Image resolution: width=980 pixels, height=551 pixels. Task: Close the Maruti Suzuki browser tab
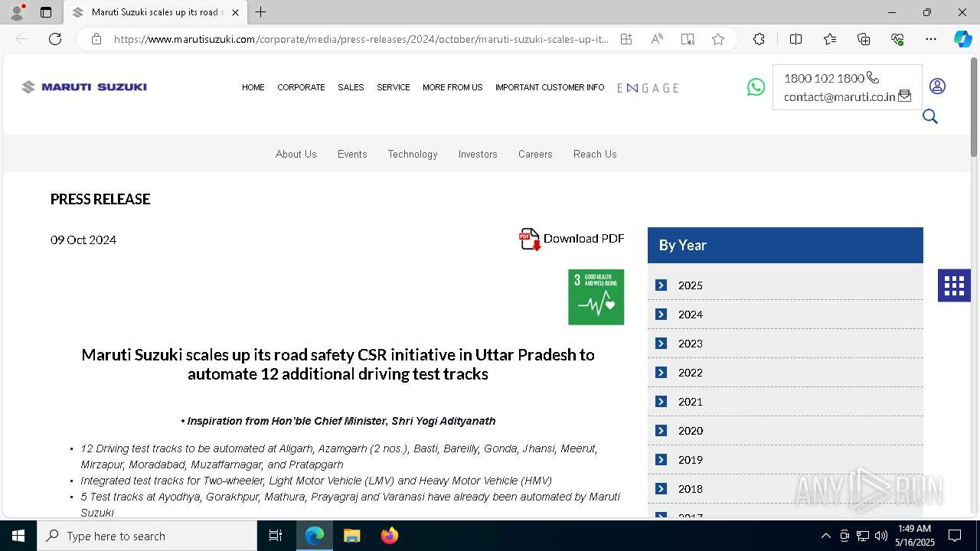235,12
